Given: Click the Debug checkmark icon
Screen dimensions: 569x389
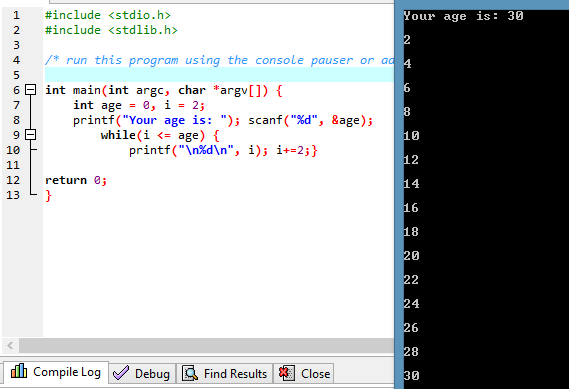Looking at the screenshot, I should coord(121,373).
